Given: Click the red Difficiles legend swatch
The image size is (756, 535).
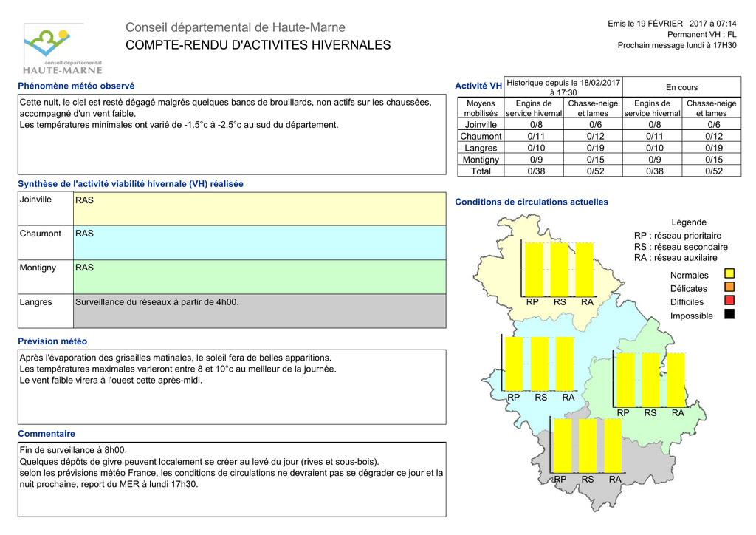Looking at the screenshot, I should 729,301.
